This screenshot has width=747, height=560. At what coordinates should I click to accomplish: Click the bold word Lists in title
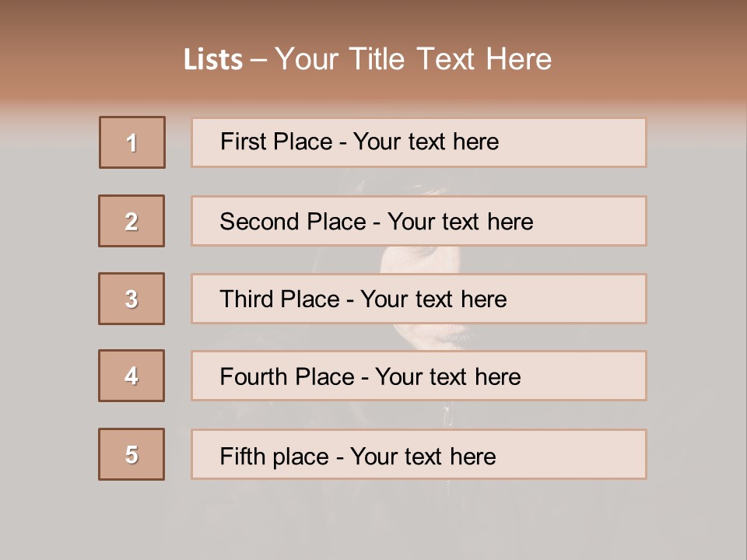(213, 60)
